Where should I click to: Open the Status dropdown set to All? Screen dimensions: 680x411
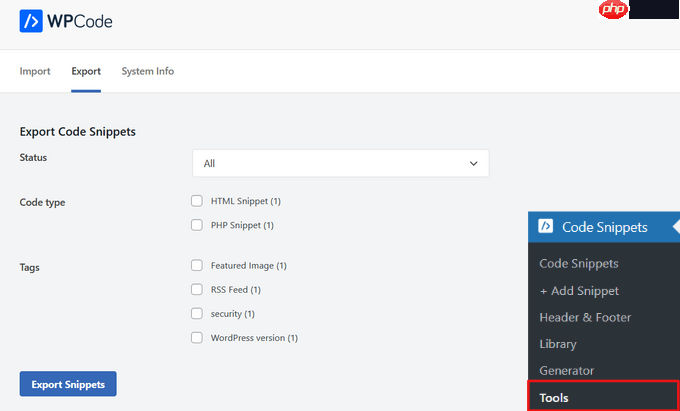pos(340,163)
